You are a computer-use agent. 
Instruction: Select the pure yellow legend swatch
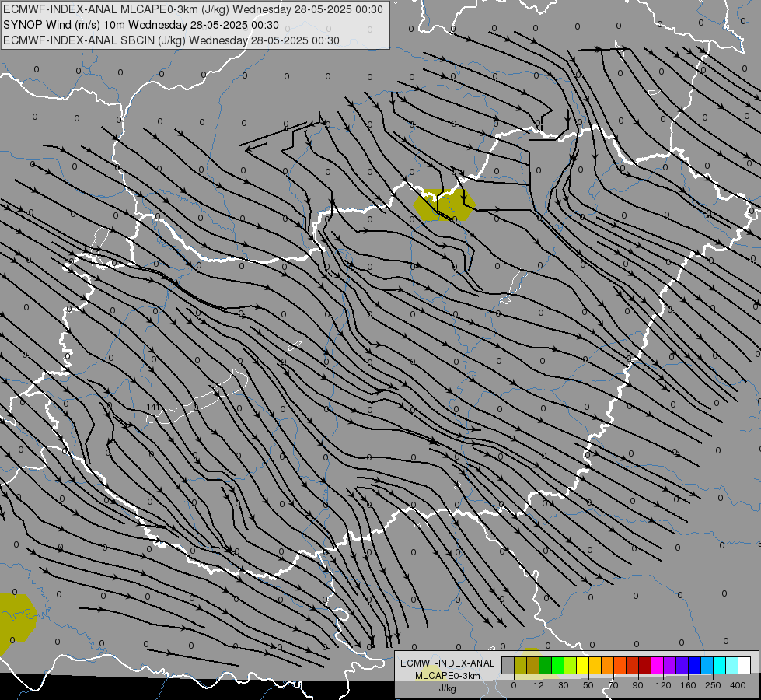click(x=582, y=665)
